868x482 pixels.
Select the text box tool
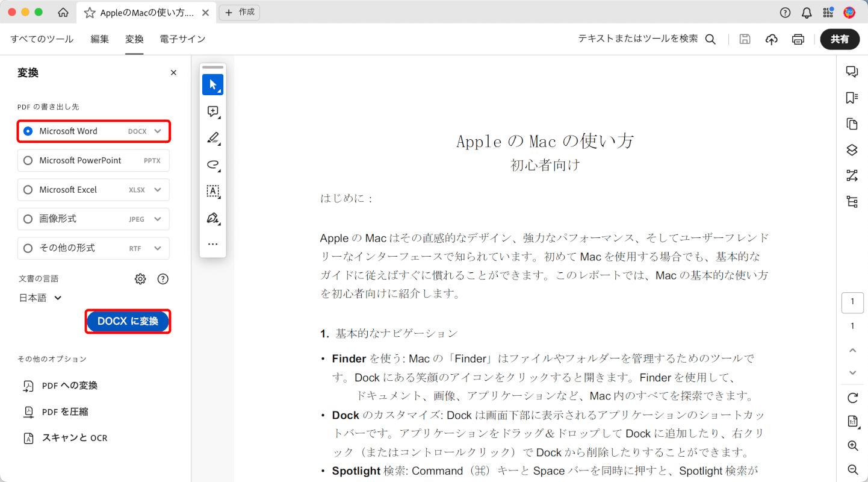click(x=212, y=191)
